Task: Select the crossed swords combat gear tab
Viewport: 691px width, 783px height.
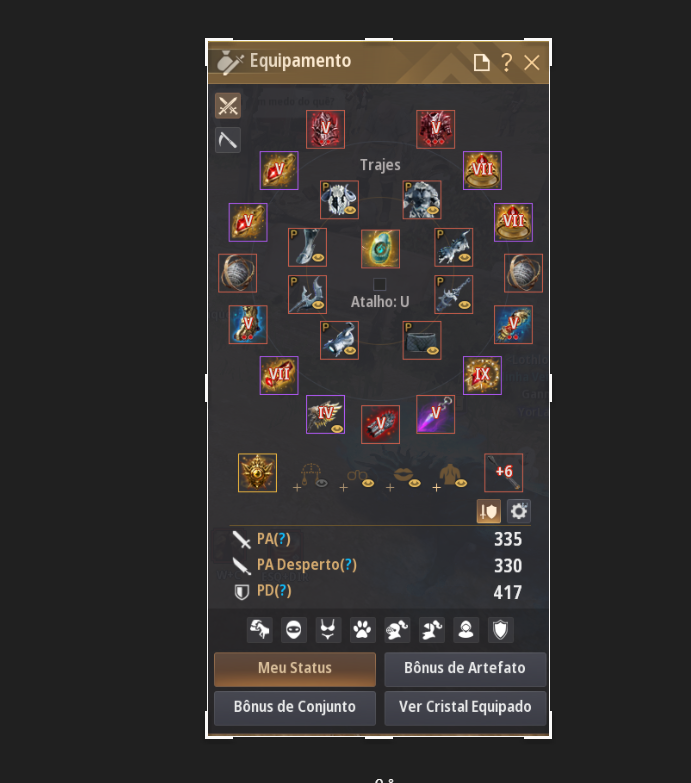Action: 228,105
